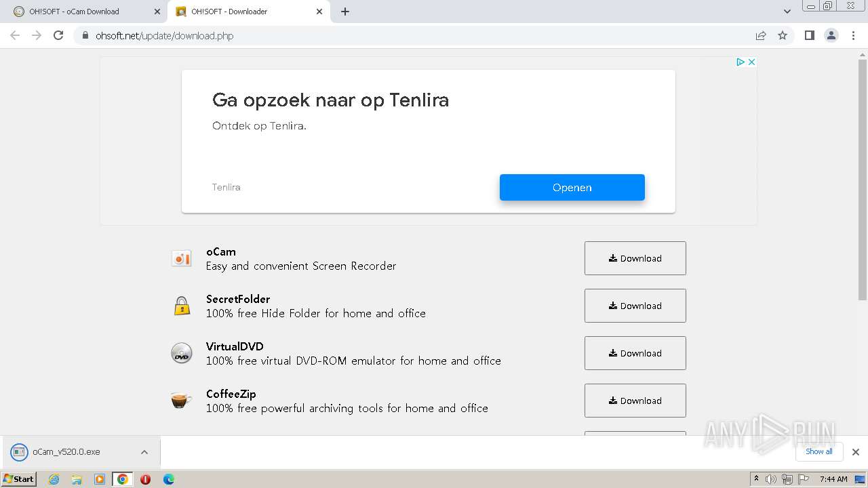Download oCam screen recorder

(x=635, y=258)
